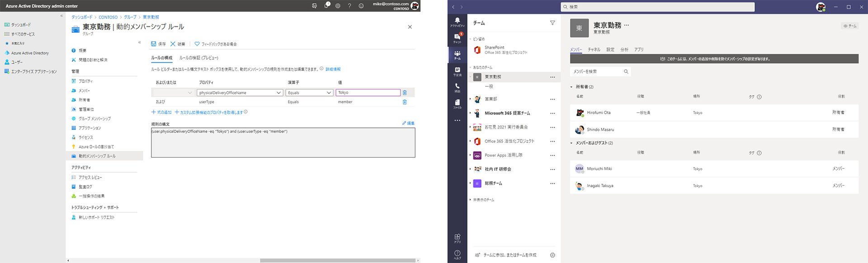Collapse the メンバーおよびゲスト (2) section
Image resolution: width=868 pixels, height=263 pixels.
(571, 143)
